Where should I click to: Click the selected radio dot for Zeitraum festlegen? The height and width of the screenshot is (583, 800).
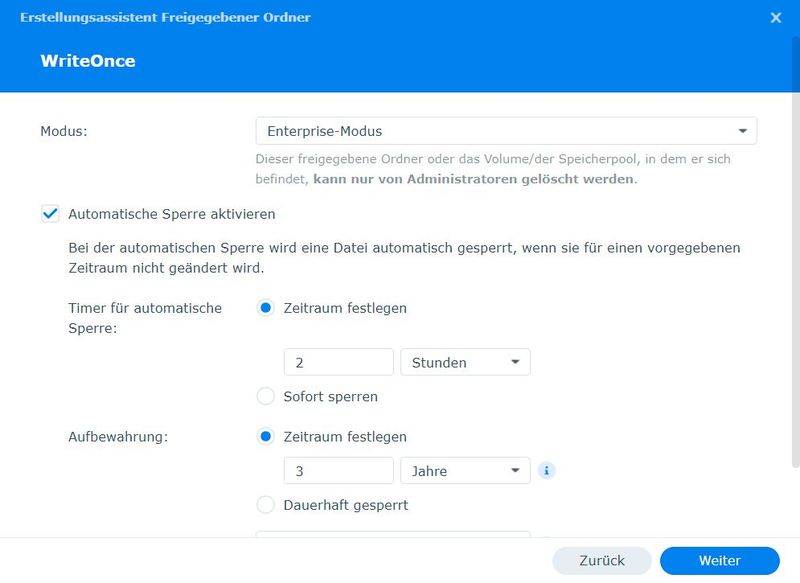(x=265, y=308)
